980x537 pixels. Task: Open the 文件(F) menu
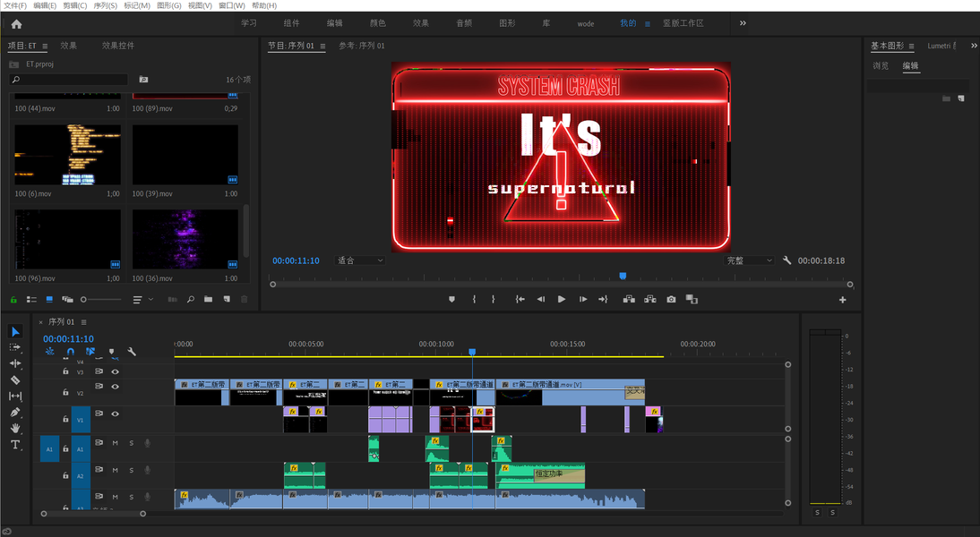[15, 5]
